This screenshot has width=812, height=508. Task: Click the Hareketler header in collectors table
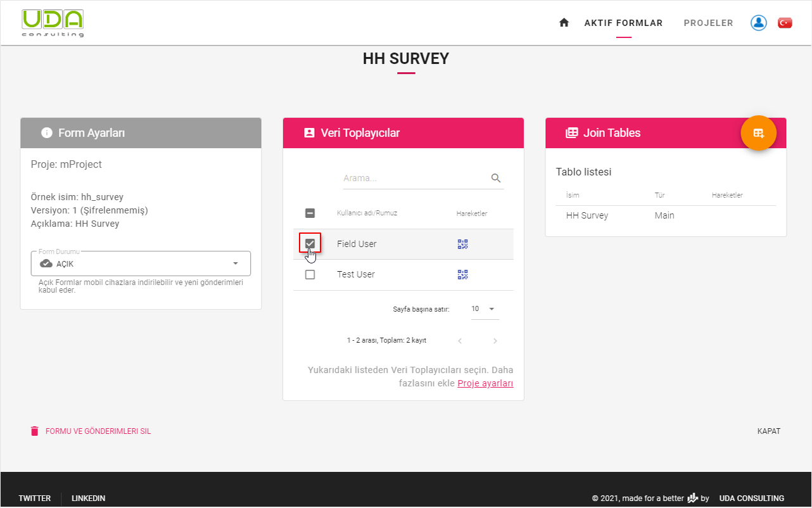point(472,213)
